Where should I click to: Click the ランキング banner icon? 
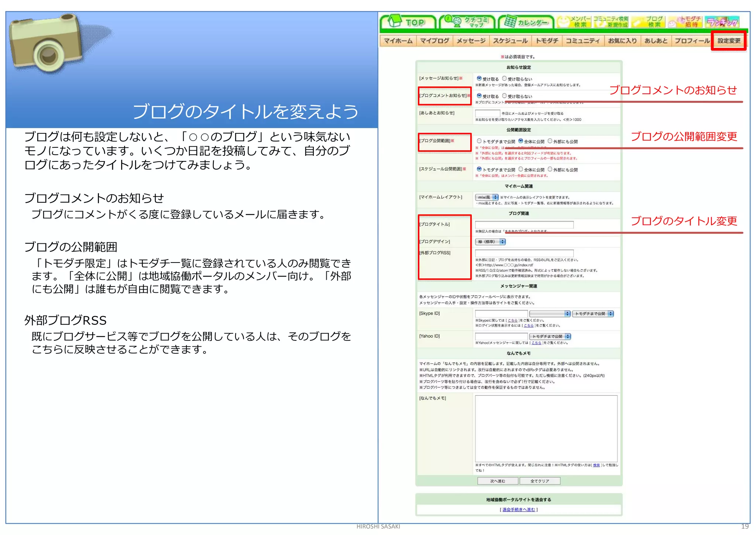coord(722,22)
